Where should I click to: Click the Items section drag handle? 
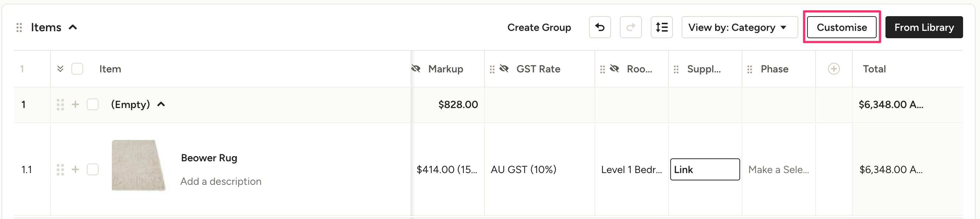point(19,27)
